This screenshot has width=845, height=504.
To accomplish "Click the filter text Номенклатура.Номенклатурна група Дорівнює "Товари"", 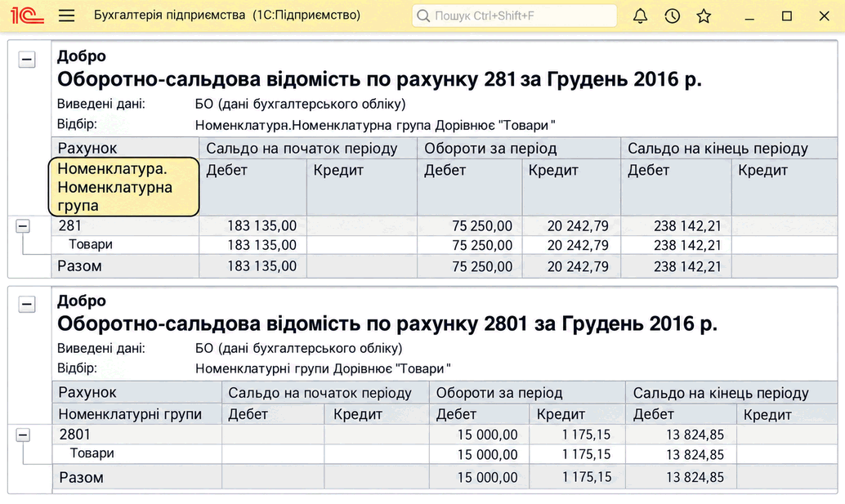I will tap(375, 126).
